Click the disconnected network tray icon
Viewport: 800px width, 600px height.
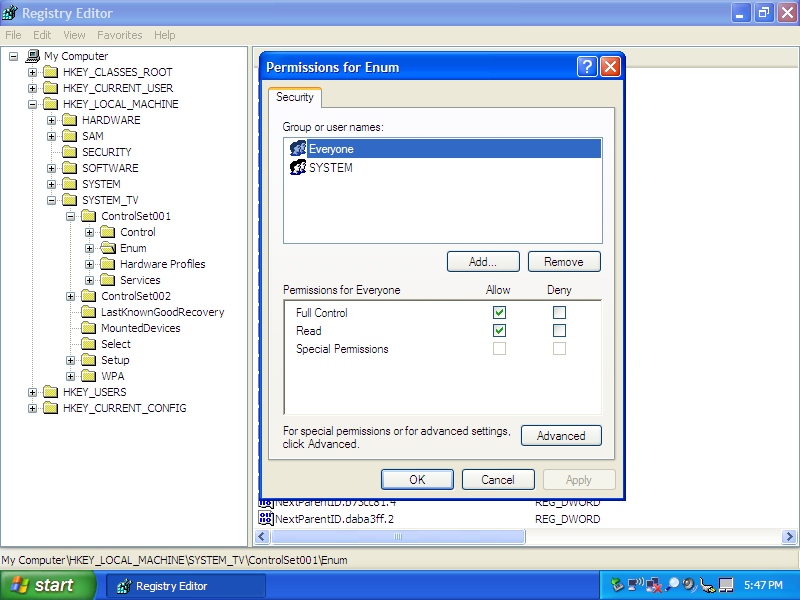(654, 585)
